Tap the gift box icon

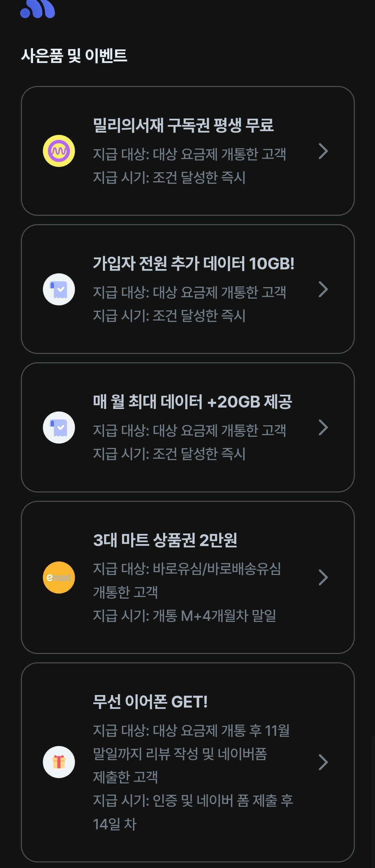pos(59,762)
